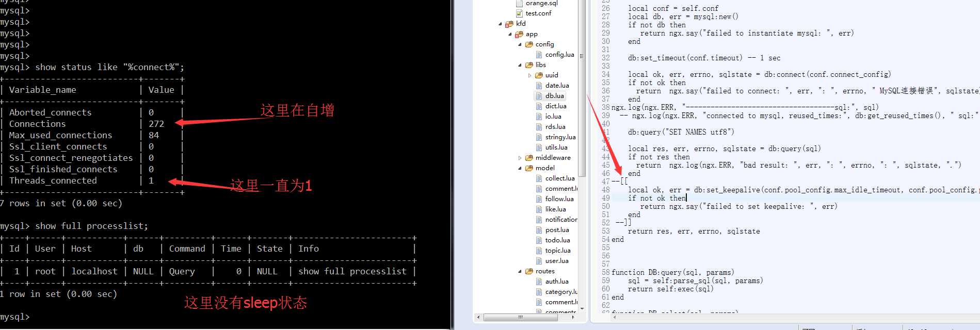The width and height of the screenshot is (980, 330).
Task: Click '7 rows in set' result line
Action: click(61, 203)
